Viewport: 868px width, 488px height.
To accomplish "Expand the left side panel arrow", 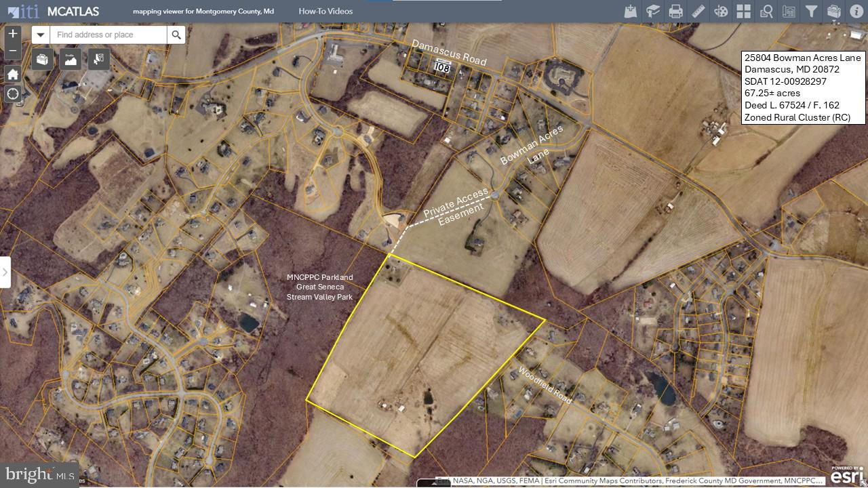I will click(5, 272).
